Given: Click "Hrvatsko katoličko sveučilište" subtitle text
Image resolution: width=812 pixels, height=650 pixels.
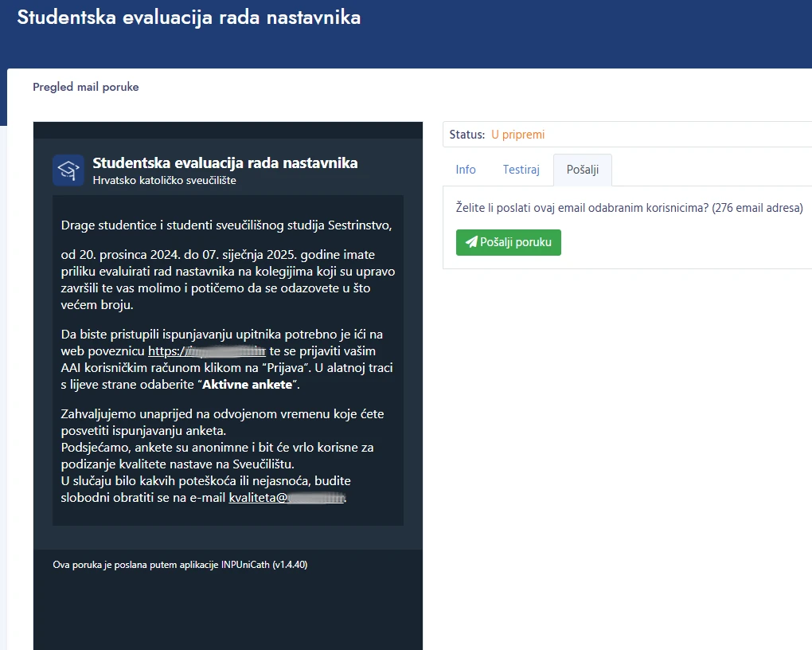Looking at the screenshot, I should click(x=165, y=180).
